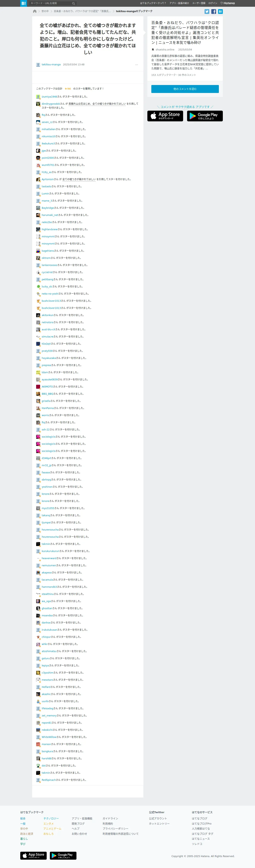The width and height of the screenshot is (255, 868).
Task: Open the article title in right sidebar
Action: click(x=185, y=33)
